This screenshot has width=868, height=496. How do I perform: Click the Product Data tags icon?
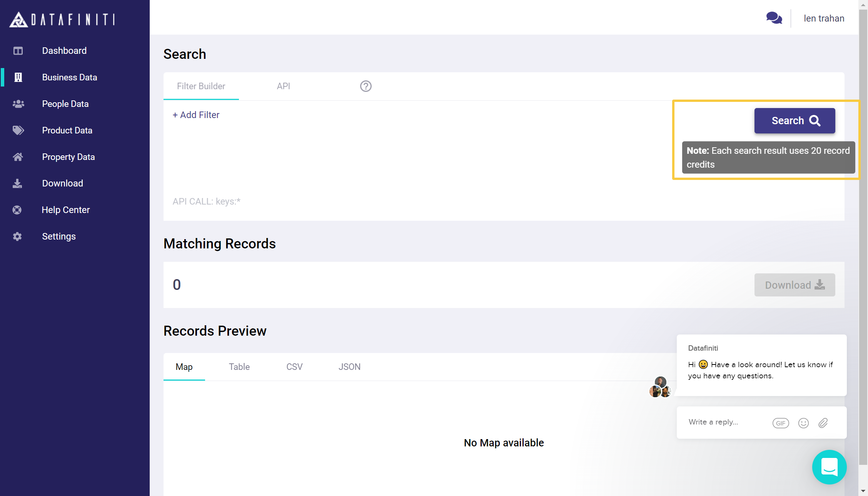(18, 130)
